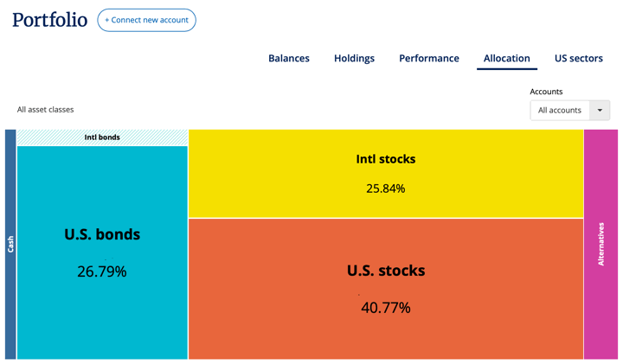Image resolution: width=623 pixels, height=364 pixels.
Task: Select the blue Cash block
Action: pos(10,244)
